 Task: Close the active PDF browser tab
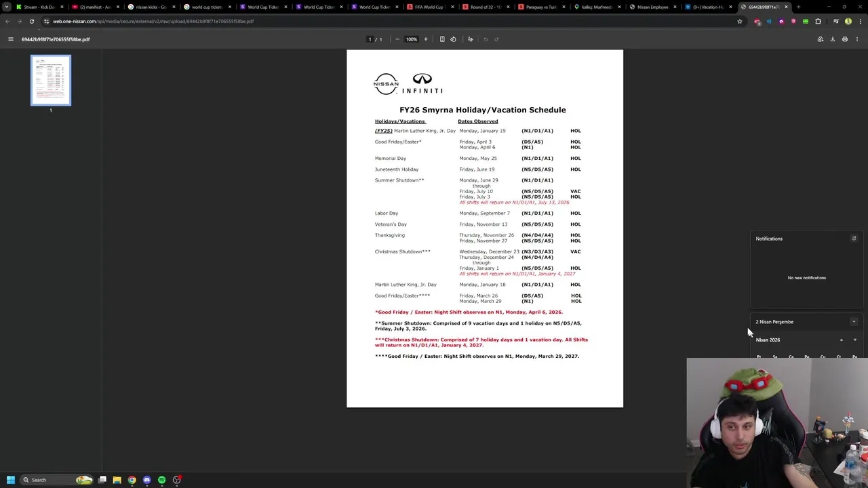point(786,7)
